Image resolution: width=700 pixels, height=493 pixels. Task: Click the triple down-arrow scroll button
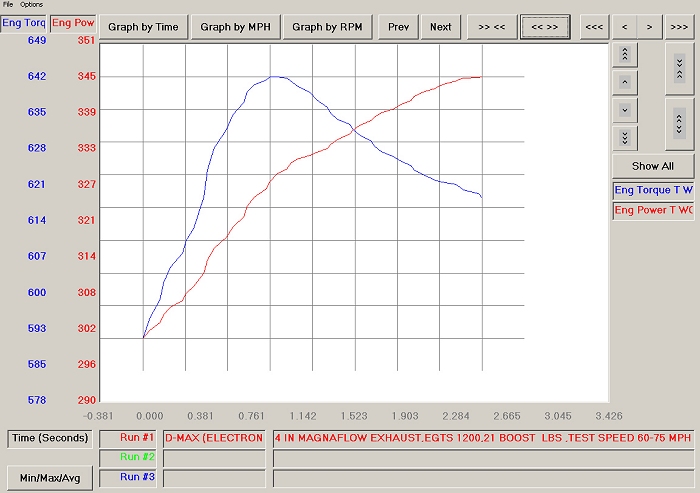pos(625,138)
